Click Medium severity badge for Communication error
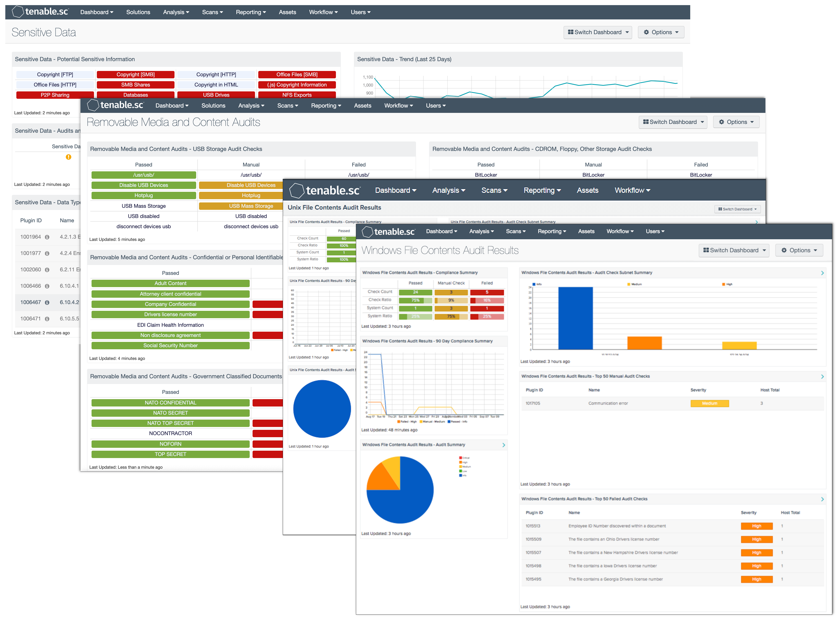The height and width of the screenshot is (621, 840). point(710,404)
